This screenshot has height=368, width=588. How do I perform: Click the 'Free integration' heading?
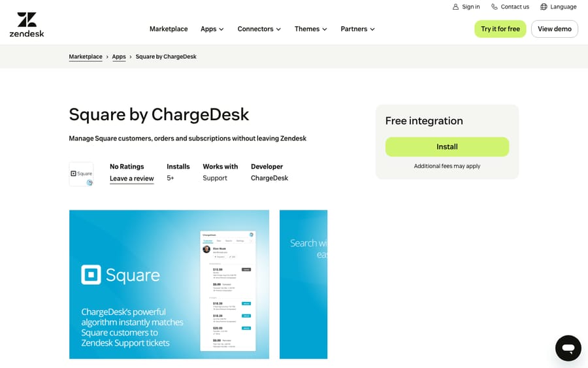[x=424, y=121]
